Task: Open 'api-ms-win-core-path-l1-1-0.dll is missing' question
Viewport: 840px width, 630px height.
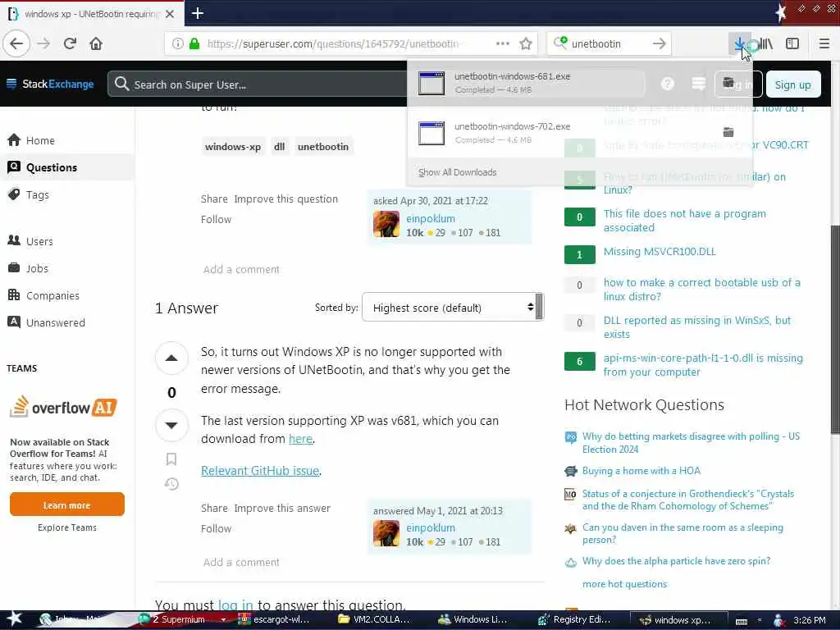Action: (x=703, y=365)
